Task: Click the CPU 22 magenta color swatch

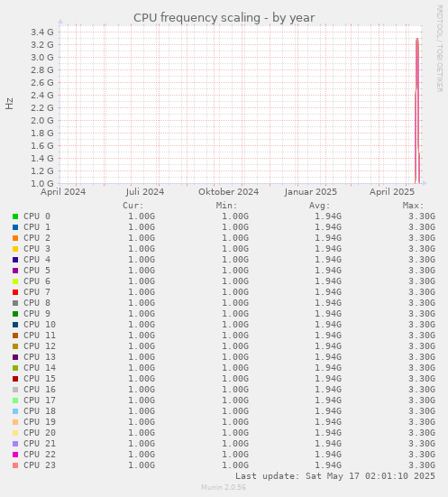Action: click(15, 455)
